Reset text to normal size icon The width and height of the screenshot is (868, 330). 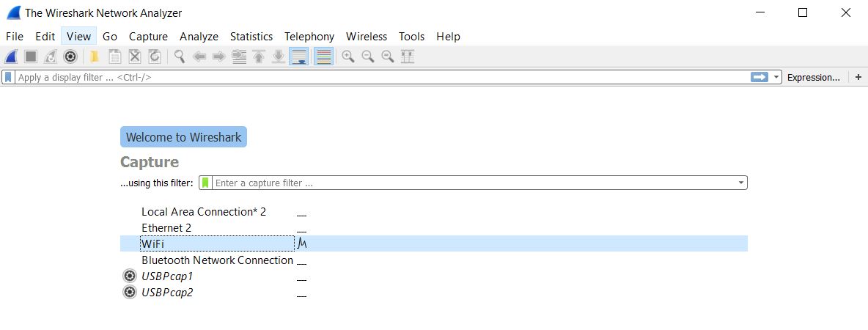(388, 56)
